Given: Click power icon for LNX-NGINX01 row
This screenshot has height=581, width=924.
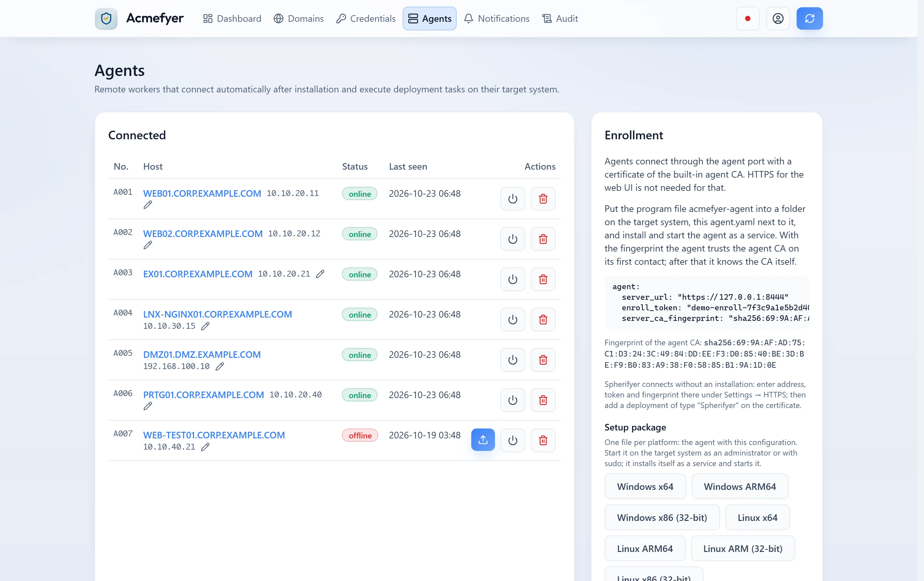Looking at the screenshot, I should point(512,320).
